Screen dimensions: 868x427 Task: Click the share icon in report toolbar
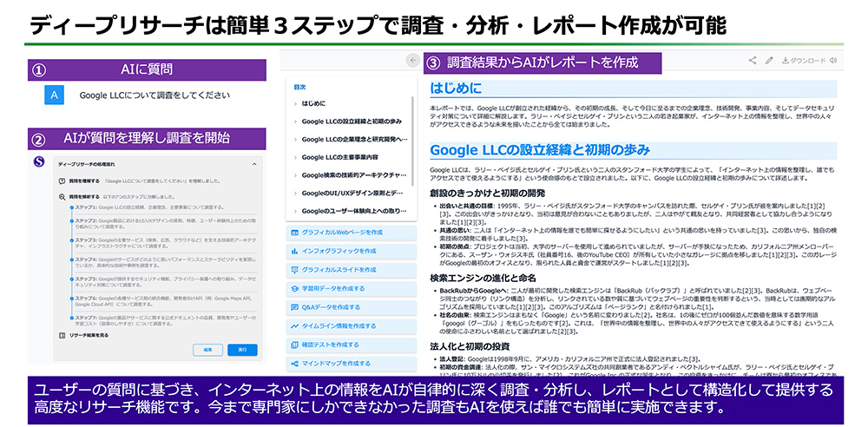pos(753,61)
